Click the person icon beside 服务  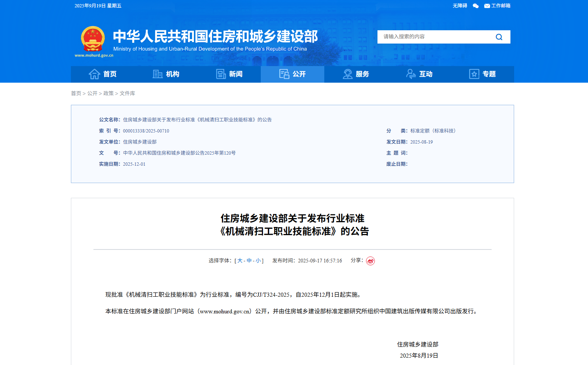(348, 74)
